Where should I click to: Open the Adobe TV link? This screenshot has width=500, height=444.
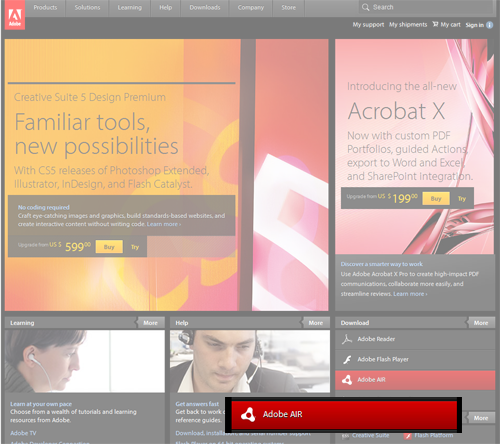click(x=23, y=433)
